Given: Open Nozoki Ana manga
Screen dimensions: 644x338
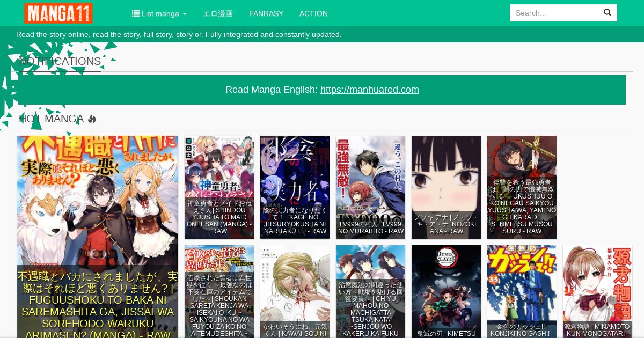Looking at the screenshot, I should (446, 187).
